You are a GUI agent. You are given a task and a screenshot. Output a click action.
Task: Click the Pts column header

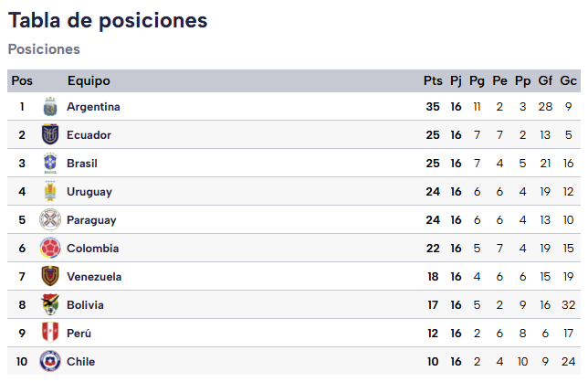433,81
